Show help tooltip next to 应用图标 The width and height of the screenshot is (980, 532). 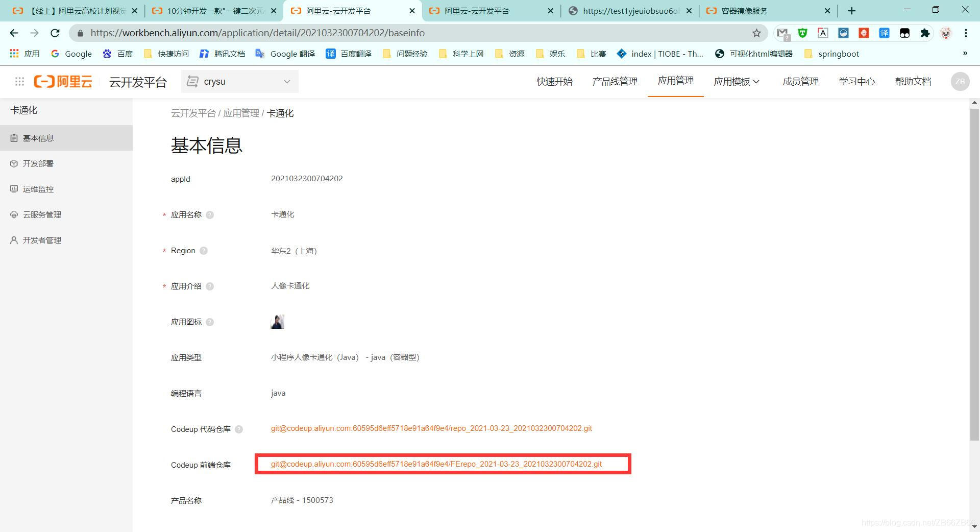pos(210,322)
